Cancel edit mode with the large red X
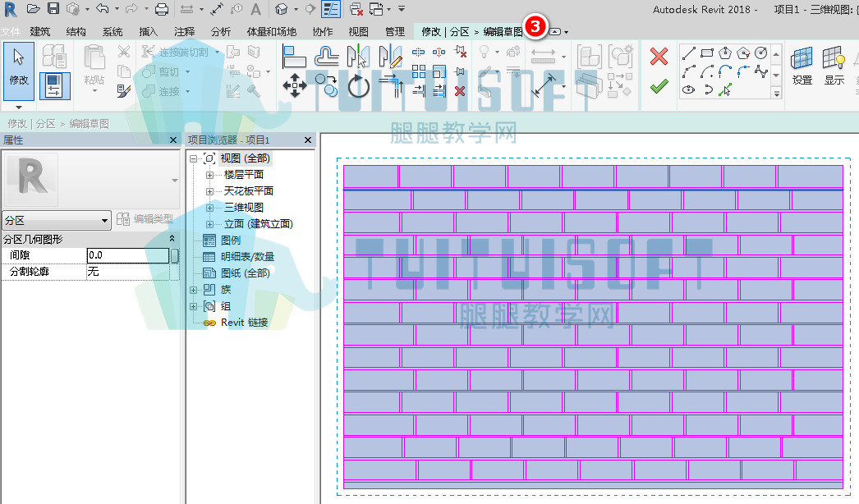The image size is (859, 504). click(659, 56)
